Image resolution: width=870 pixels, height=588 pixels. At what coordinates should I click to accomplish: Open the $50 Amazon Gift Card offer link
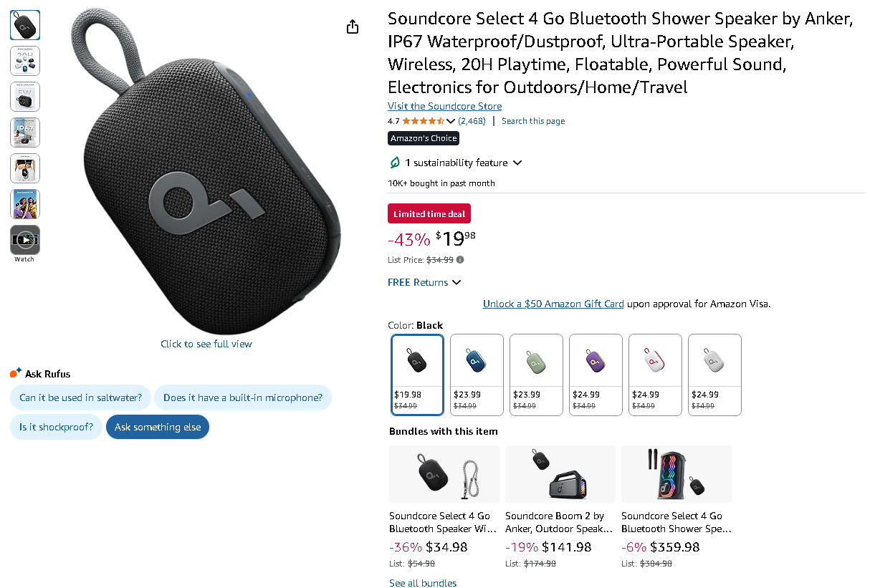(x=553, y=304)
